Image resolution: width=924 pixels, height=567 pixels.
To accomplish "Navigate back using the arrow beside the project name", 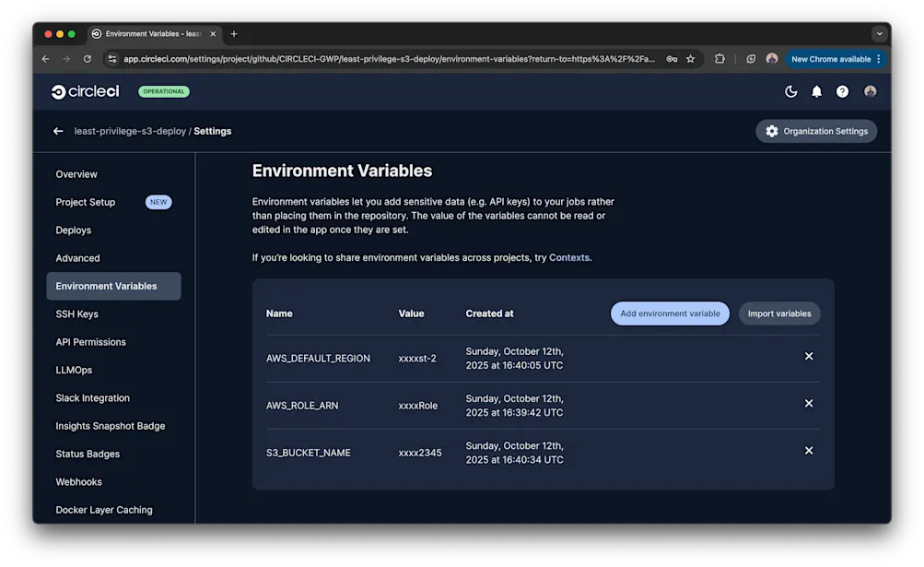I will 57,131.
